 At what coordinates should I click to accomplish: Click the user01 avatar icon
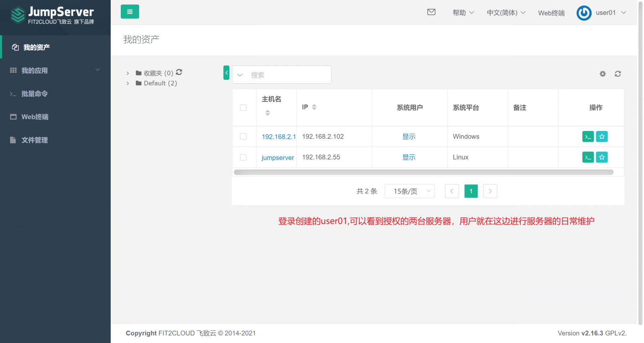coord(584,13)
